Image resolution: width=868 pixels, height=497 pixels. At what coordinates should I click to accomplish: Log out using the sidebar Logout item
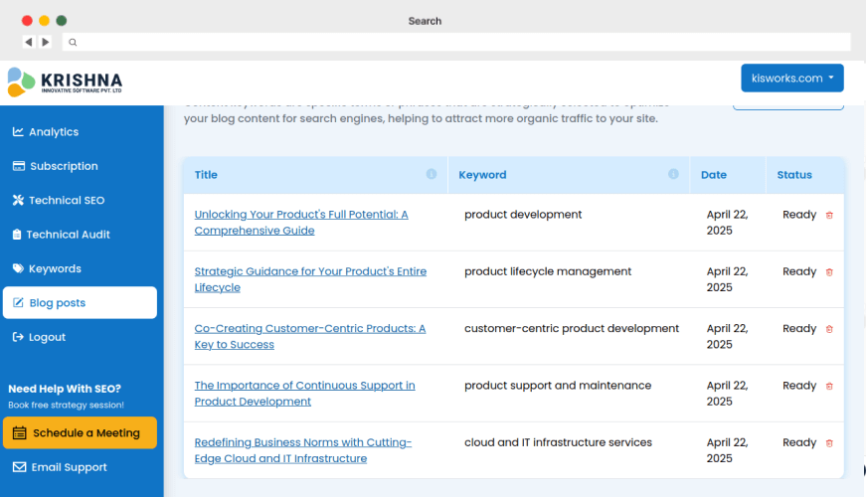coord(47,337)
